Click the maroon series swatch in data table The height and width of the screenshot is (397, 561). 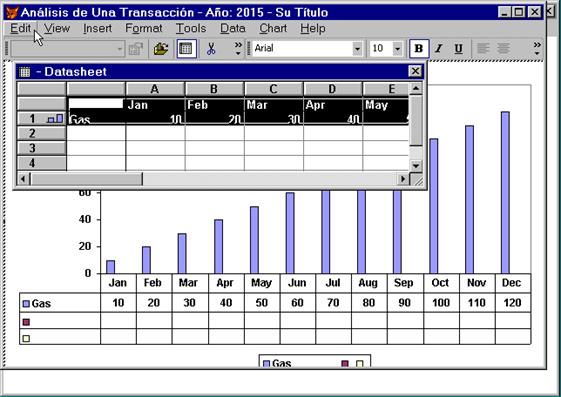click(x=26, y=322)
